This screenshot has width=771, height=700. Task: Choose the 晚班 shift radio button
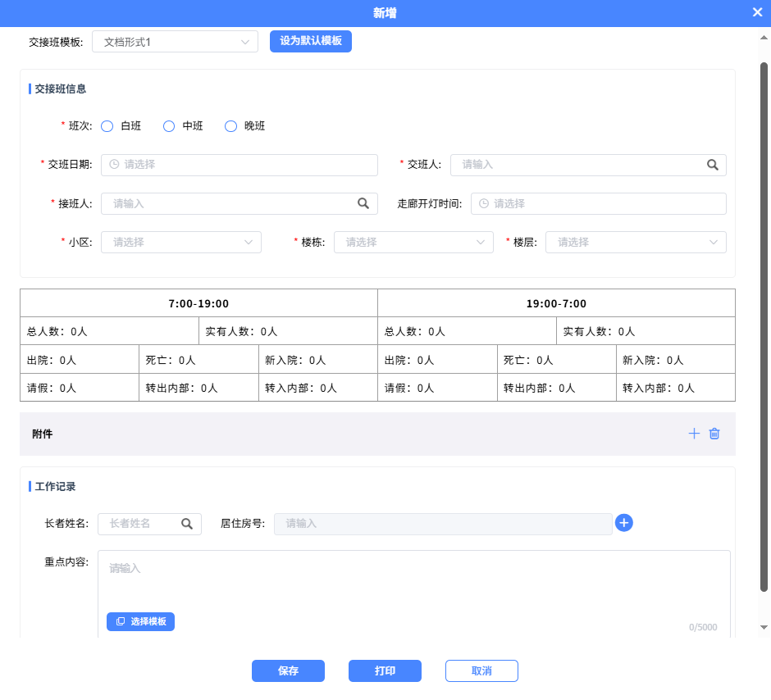point(230,126)
